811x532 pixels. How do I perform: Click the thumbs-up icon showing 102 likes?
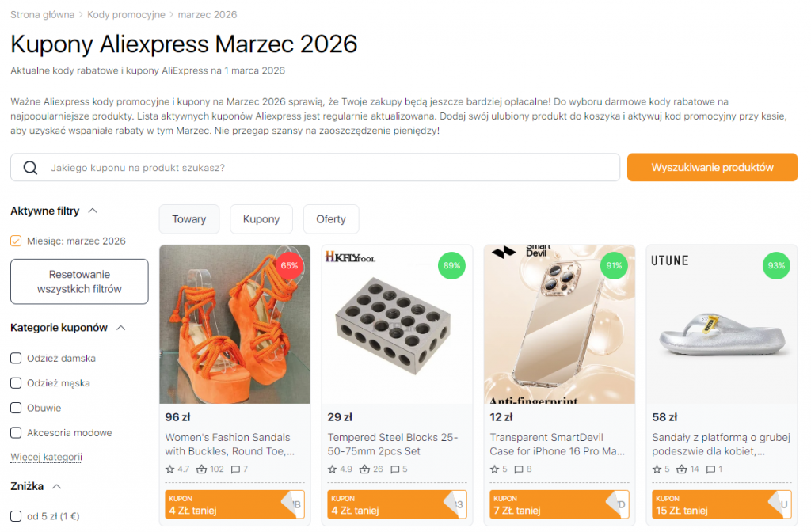click(200, 469)
